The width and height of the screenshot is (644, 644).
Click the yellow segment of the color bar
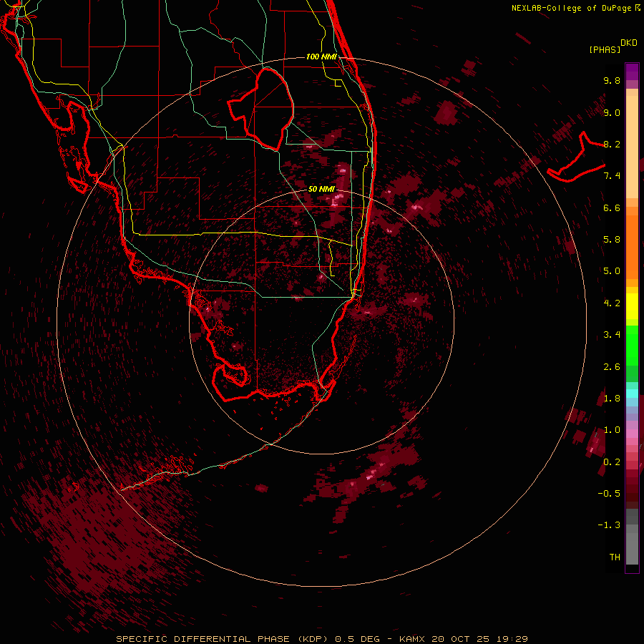coord(632,306)
